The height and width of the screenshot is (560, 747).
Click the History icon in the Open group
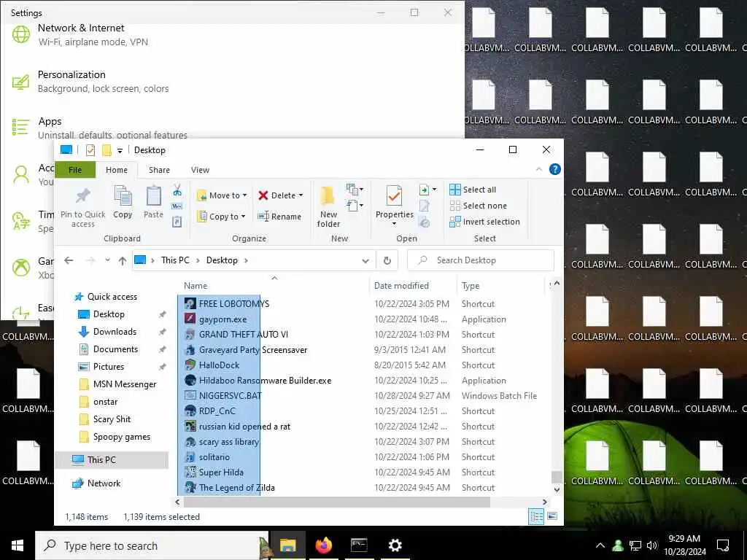pyautogui.click(x=424, y=222)
